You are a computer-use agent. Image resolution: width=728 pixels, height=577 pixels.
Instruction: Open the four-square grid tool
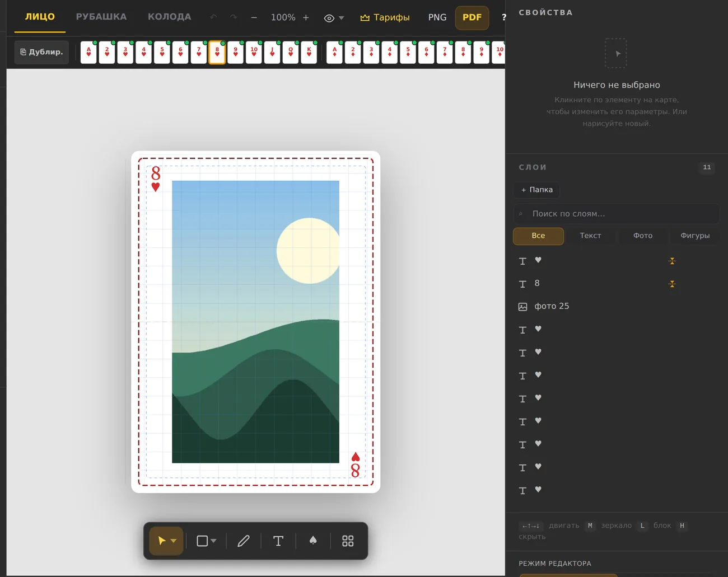[x=348, y=541]
